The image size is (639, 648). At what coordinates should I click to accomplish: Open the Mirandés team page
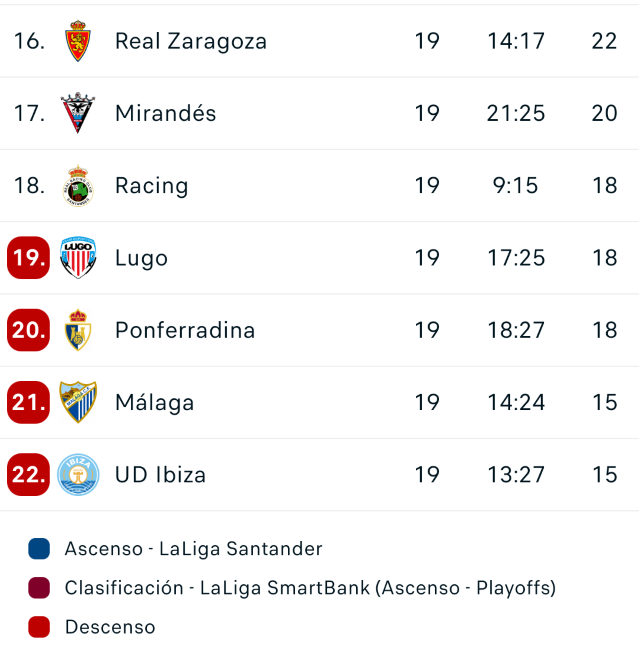[x=166, y=113]
